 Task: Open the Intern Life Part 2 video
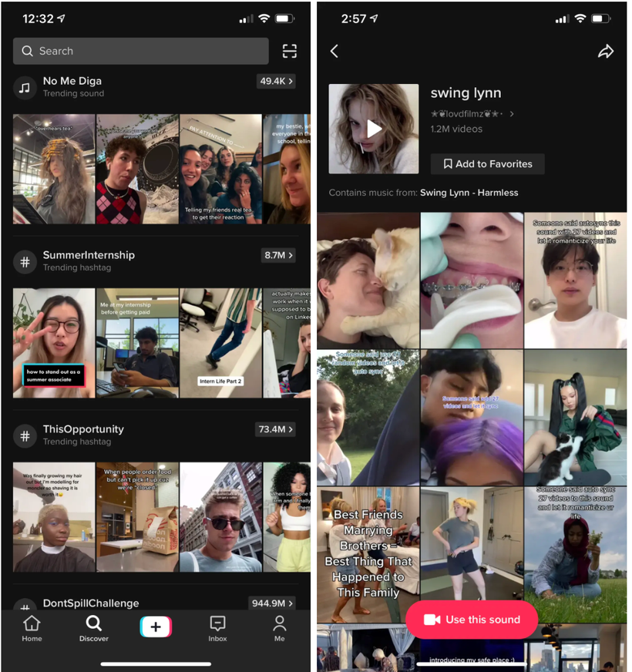point(220,343)
